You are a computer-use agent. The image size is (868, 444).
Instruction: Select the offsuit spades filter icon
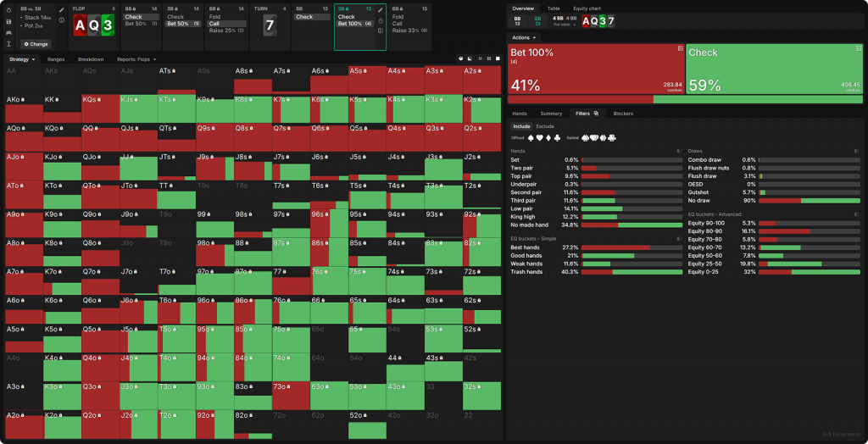click(x=532, y=137)
